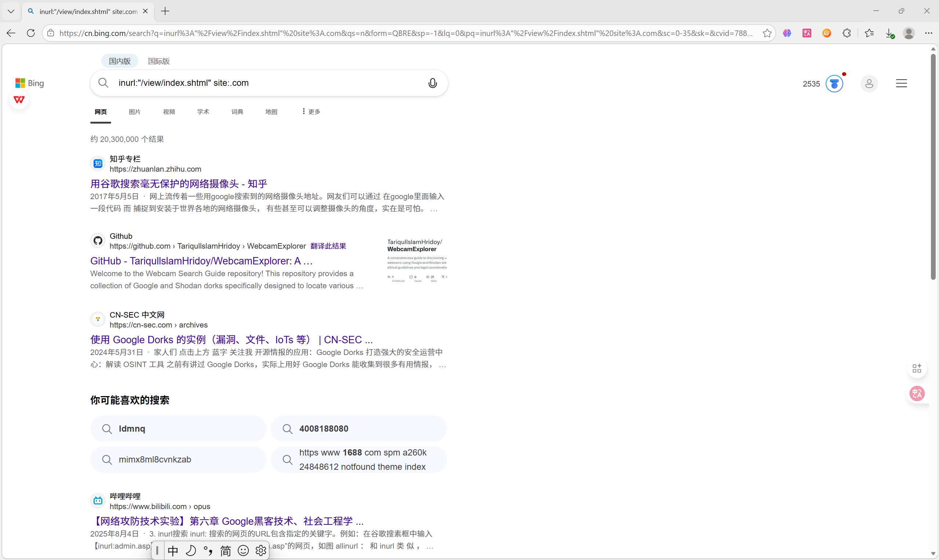
Task: Toggle full/half-width with the moon icon
Action: pyautogui.click(x=191, y=550)
